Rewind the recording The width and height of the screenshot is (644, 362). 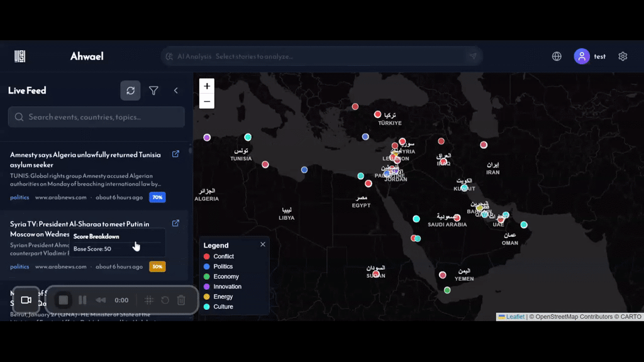pos(101,300)
